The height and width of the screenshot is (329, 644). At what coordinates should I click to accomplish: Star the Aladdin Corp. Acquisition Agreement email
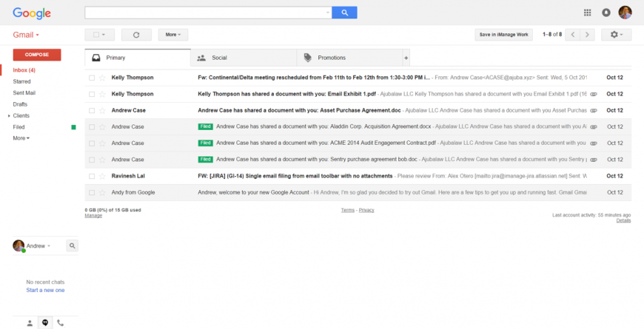pos(102,126)
